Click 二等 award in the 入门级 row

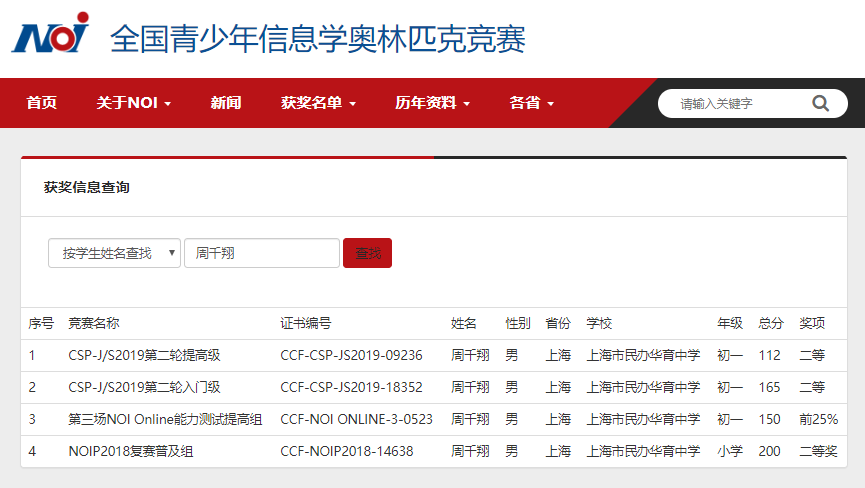tap(812, 387)
